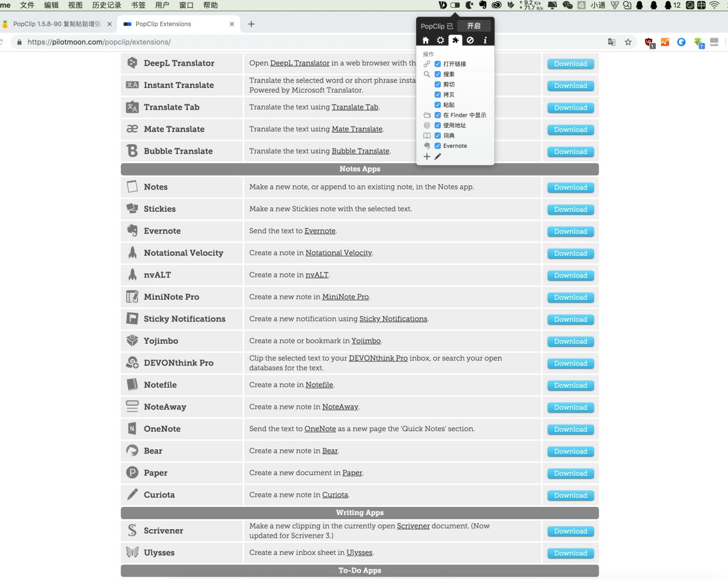Uncheck the Evernote checkbox in PopClip panel
This screenshot has width=728, height=579.
pyautogui.click(x=437, y=146)
